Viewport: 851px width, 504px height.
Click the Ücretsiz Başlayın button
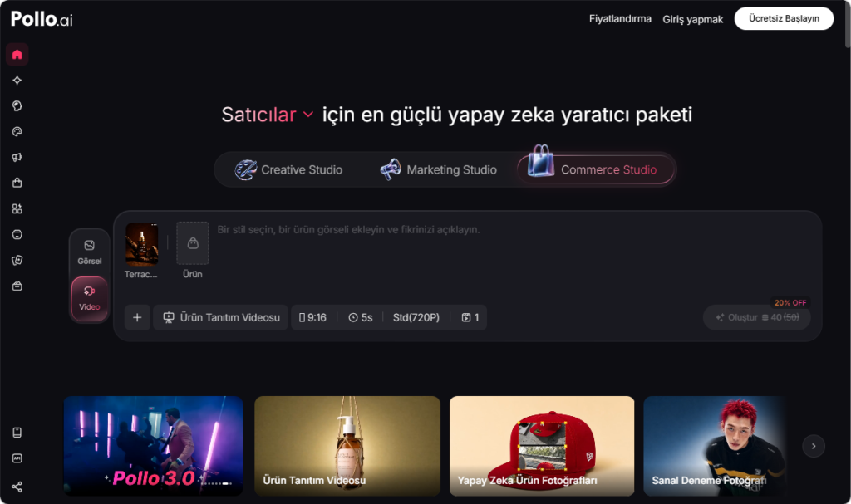click(784, 18)
